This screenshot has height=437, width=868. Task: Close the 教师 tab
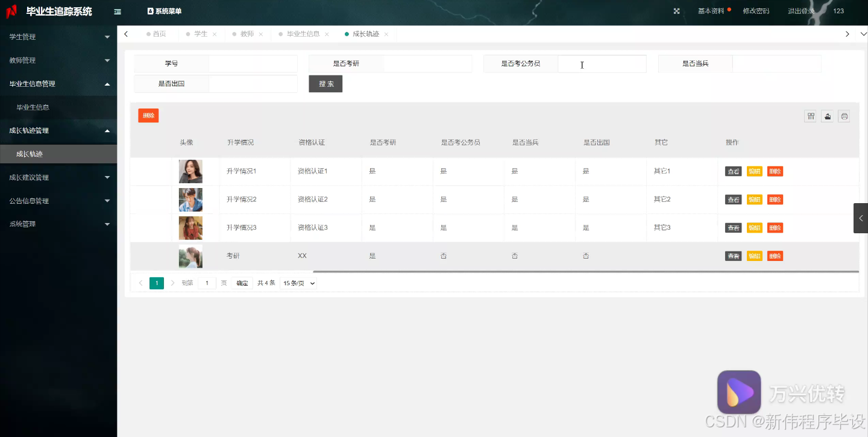point(261,34)
